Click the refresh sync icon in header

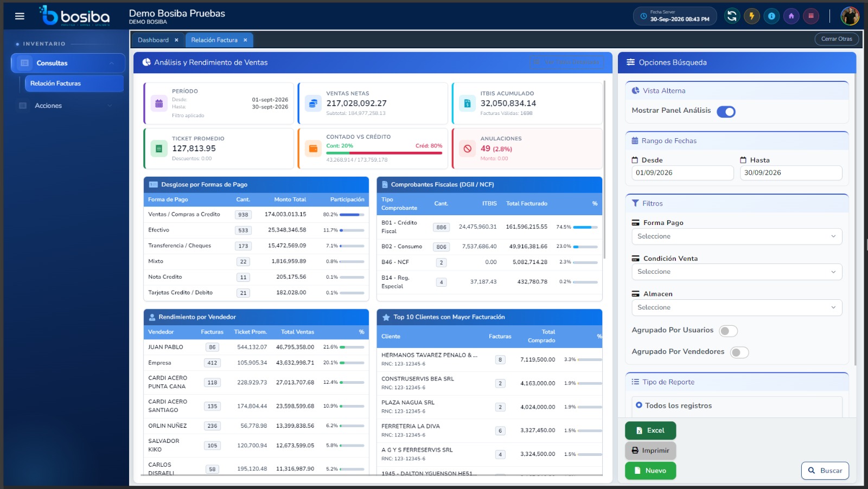732,16
